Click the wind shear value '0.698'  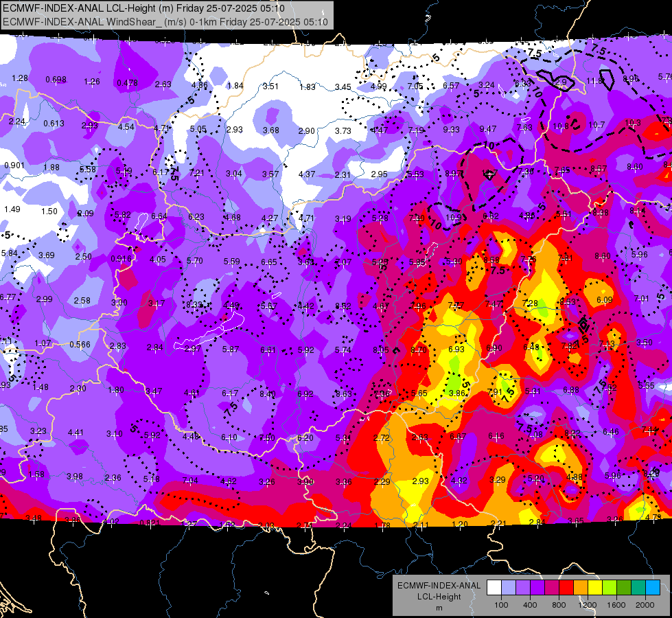click(56, 80)
